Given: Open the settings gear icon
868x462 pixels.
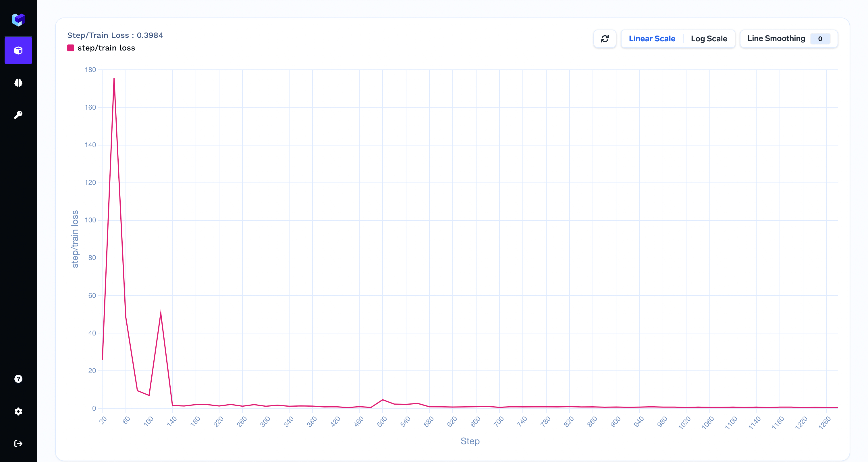Looking at the screenshot, I should [x=18, y=411].
